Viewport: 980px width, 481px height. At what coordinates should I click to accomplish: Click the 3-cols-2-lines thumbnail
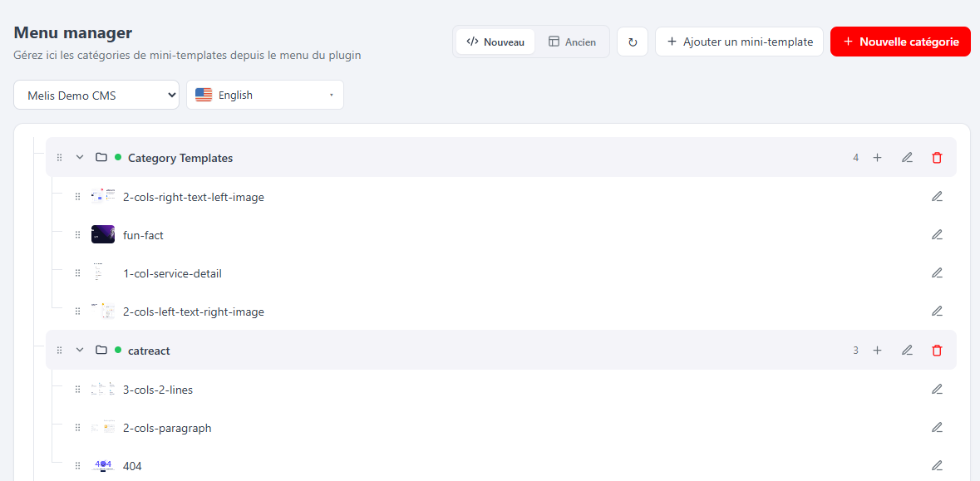[102, 389]
